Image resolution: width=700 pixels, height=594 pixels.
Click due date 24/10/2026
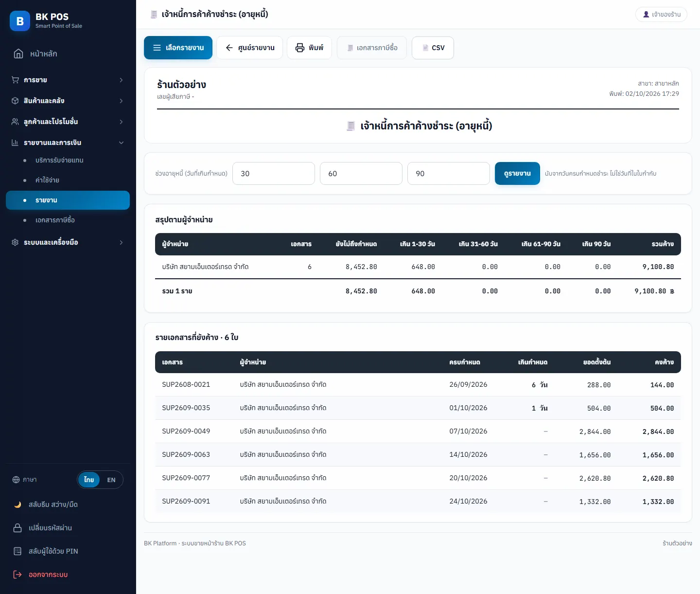(x=468, y=501)
